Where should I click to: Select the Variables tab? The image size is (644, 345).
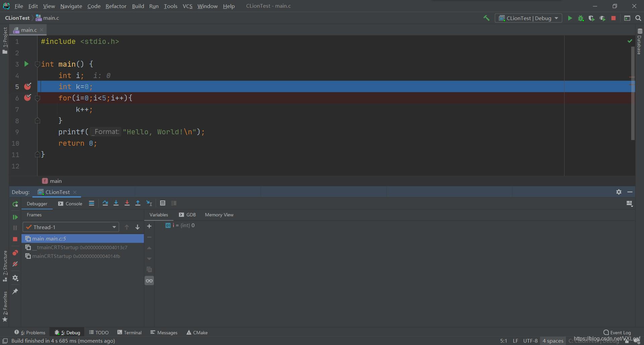[159, 215]
